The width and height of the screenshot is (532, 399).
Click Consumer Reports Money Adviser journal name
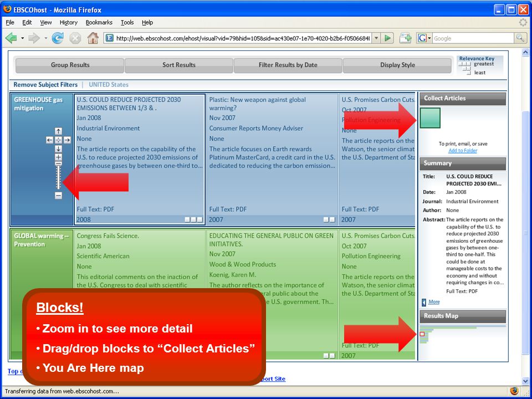pyautogui.click(x=256, y=128)
